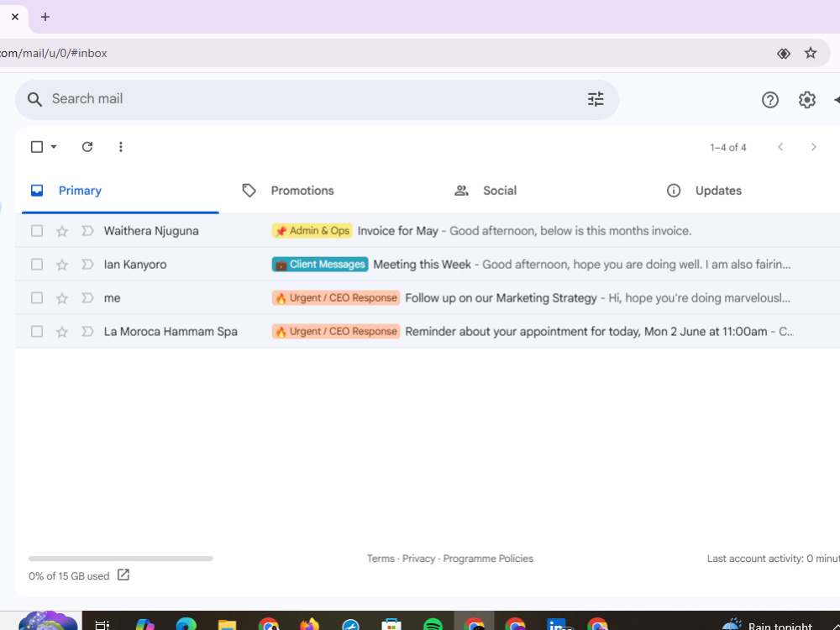The height and width of the screenshot is (630, 840).
Task: Open Spotify from the taskbar
Action: (433, 624)
